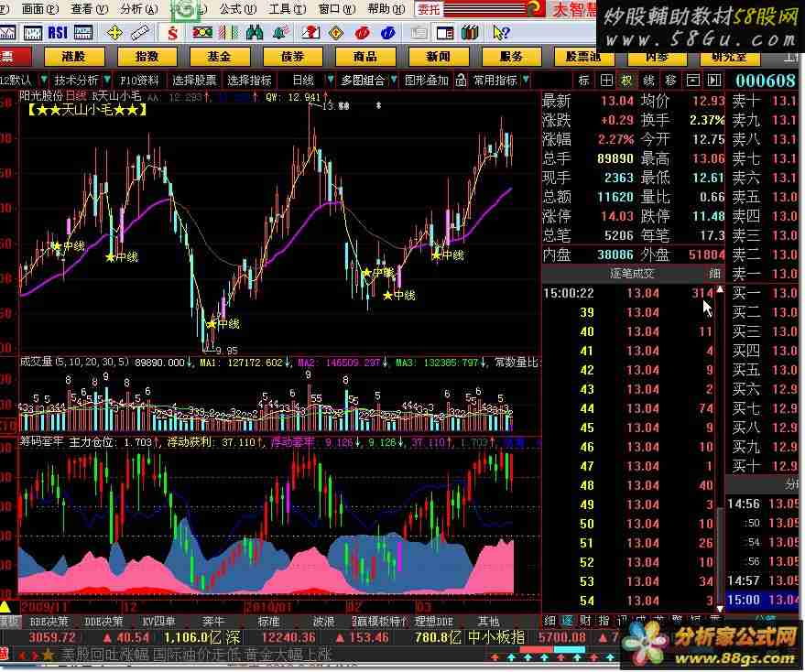
Task: Click the red S dollar icon
Action: pos(172,33)
